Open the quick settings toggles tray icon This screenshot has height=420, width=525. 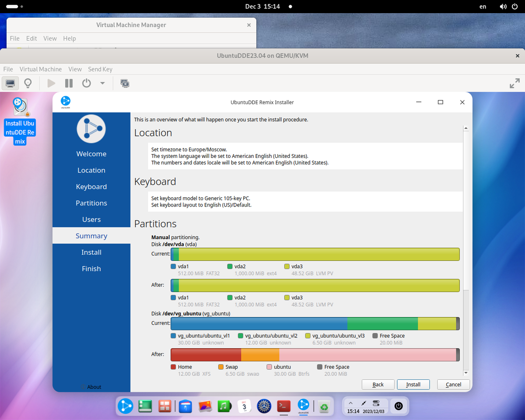pyautogui.click(x=376, y=402)
